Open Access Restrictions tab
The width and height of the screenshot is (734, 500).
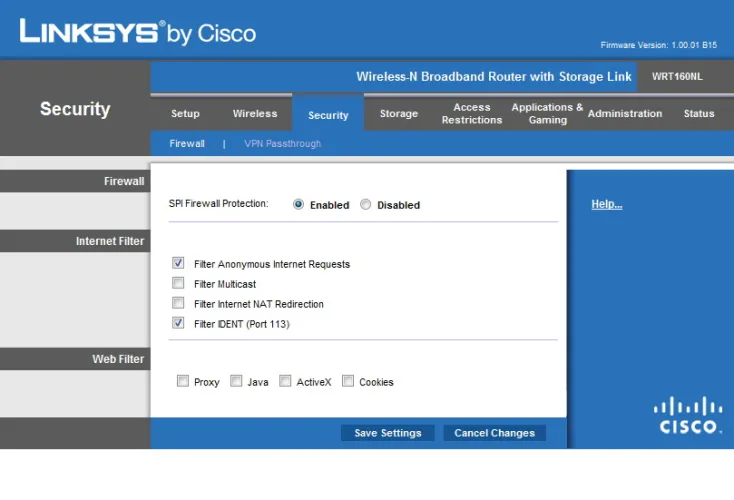click(471, 114)
